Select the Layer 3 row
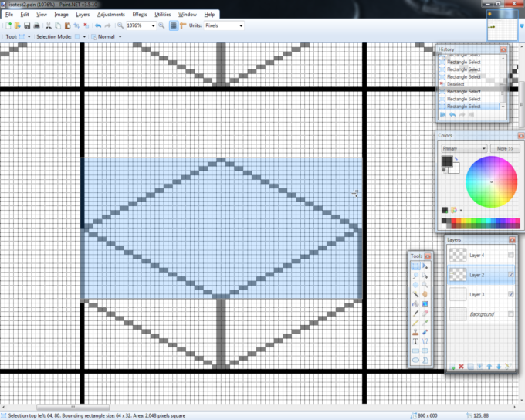525x420 pixels. click(481, 294)
